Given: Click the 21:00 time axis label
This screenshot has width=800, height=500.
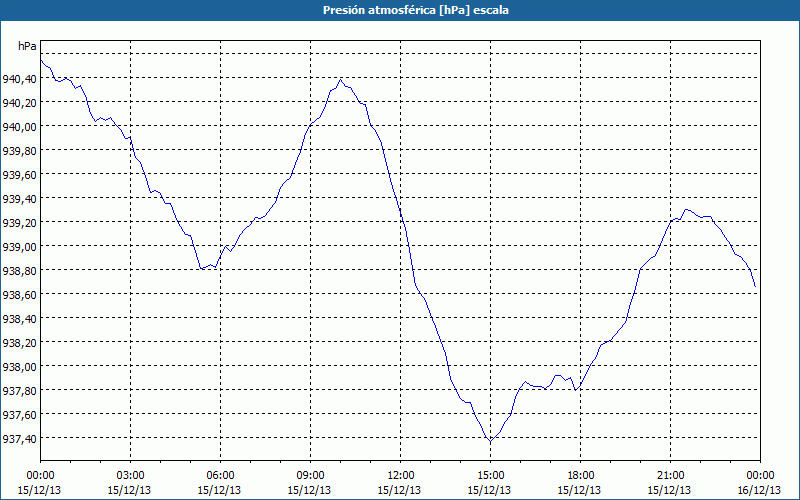Looking at the screenshot, I should (670, 476).
